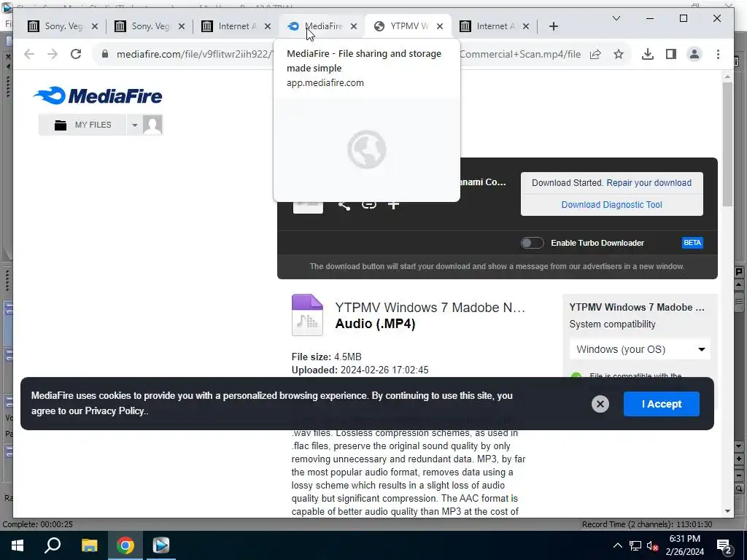Viewport: 747px width, 560px height.
Task: Click the Chrome taskbar icon
Action: (125, 545)
